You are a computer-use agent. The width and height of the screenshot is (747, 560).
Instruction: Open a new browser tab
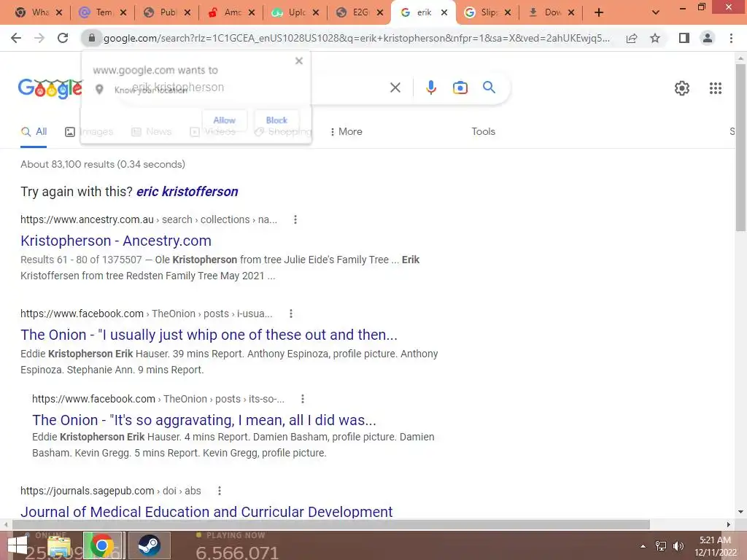point(599,12)
